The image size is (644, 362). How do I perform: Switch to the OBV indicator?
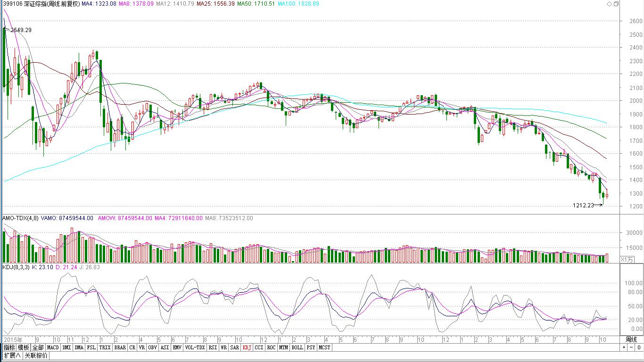(x=153, y=347)
